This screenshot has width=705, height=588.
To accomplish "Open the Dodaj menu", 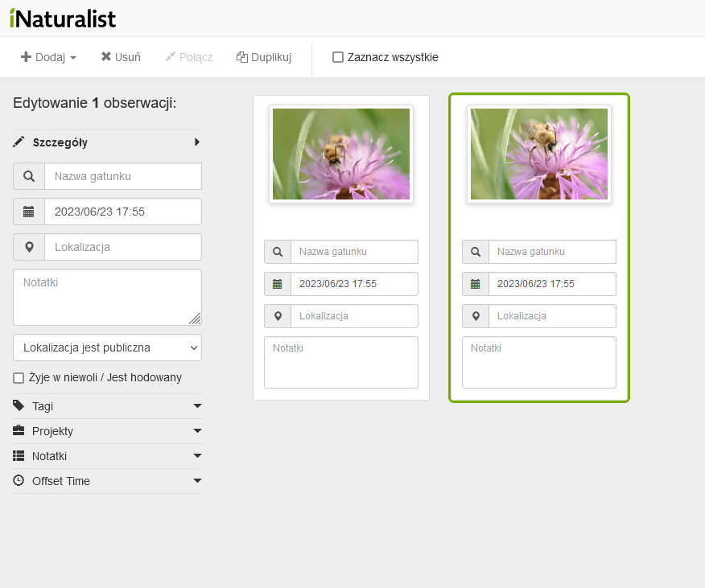I will [x=48, y=57].
